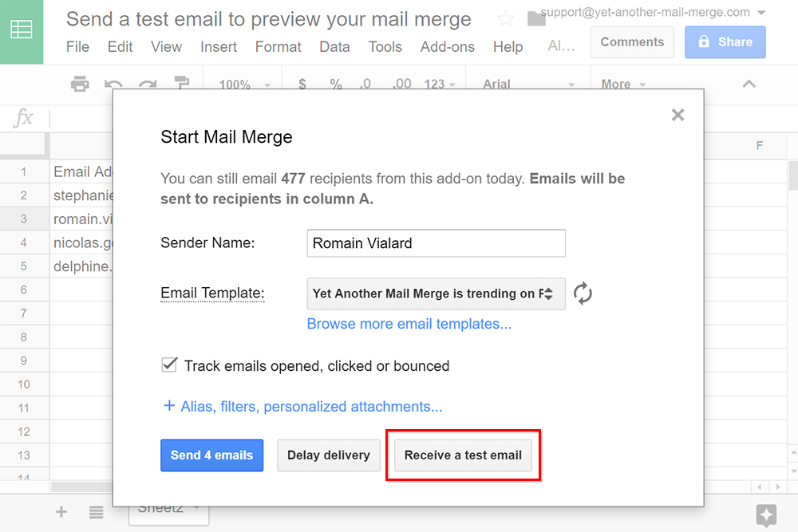Open the zoom level dropdown
The width and height of the screenshot is (798, 532).
(x=244, y=84)
